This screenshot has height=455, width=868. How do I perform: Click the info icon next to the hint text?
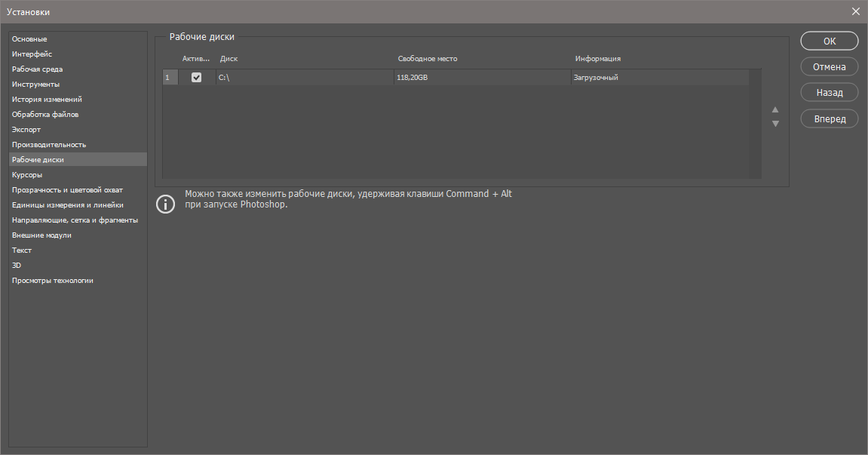(x=165, y=204)
